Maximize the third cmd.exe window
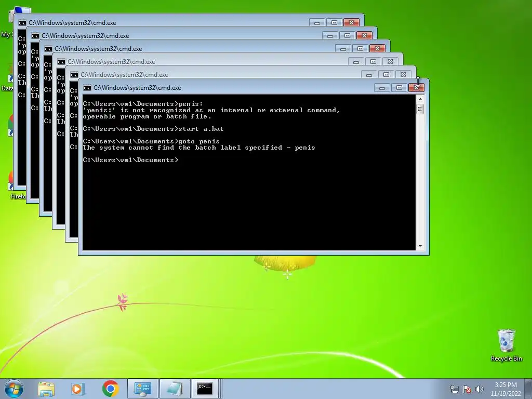This screenshot has height=399, width=532. pos(360,48)
